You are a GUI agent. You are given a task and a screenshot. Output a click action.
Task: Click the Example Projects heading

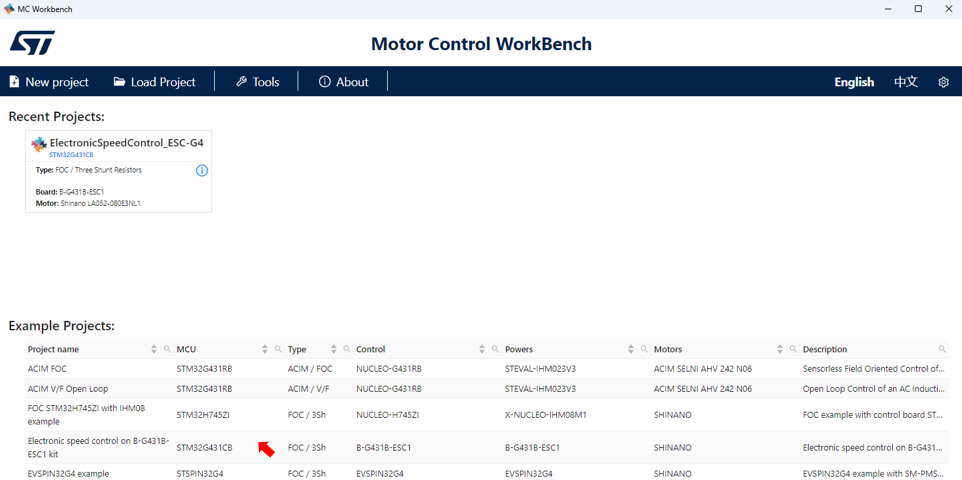[x=61, y=326]
